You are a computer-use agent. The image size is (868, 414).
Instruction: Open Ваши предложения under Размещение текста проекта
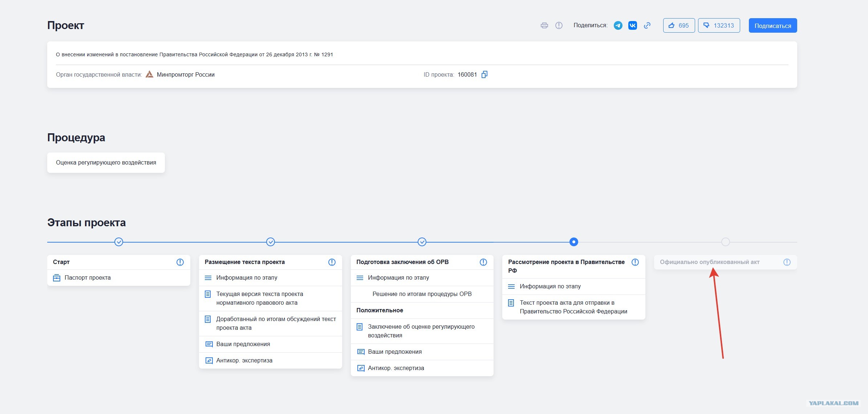pos(271,344)
